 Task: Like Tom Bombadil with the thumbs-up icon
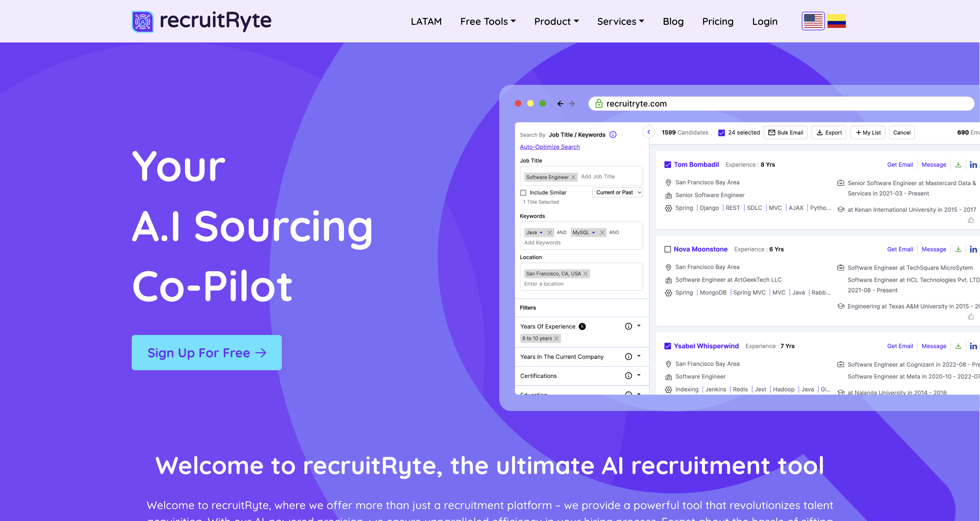971,220
